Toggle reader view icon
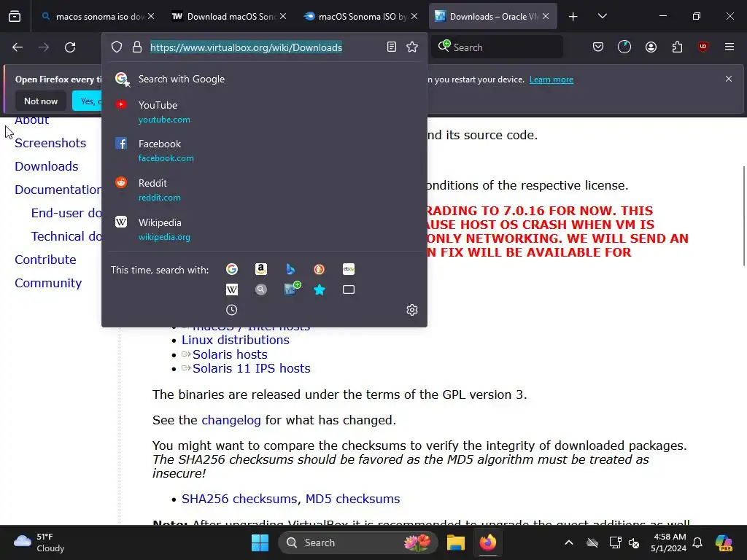Viewport: 747px width, 560px height. tap(392, 47)
